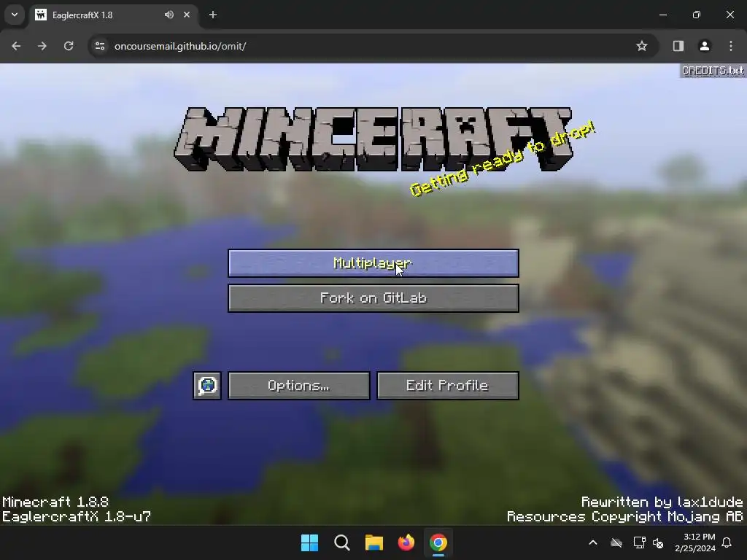
Task: Open the clock showing 3:12 PM
Action: pos(695,542)
